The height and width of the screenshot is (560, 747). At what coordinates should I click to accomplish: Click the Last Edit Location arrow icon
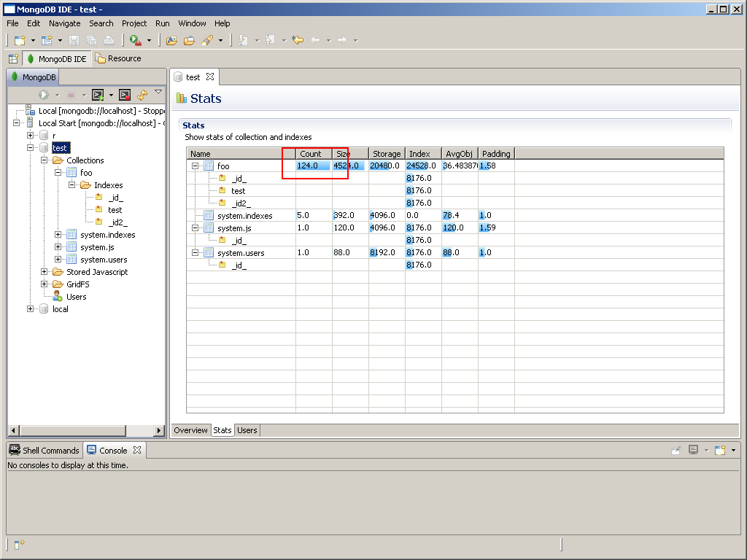coord(298,40)
